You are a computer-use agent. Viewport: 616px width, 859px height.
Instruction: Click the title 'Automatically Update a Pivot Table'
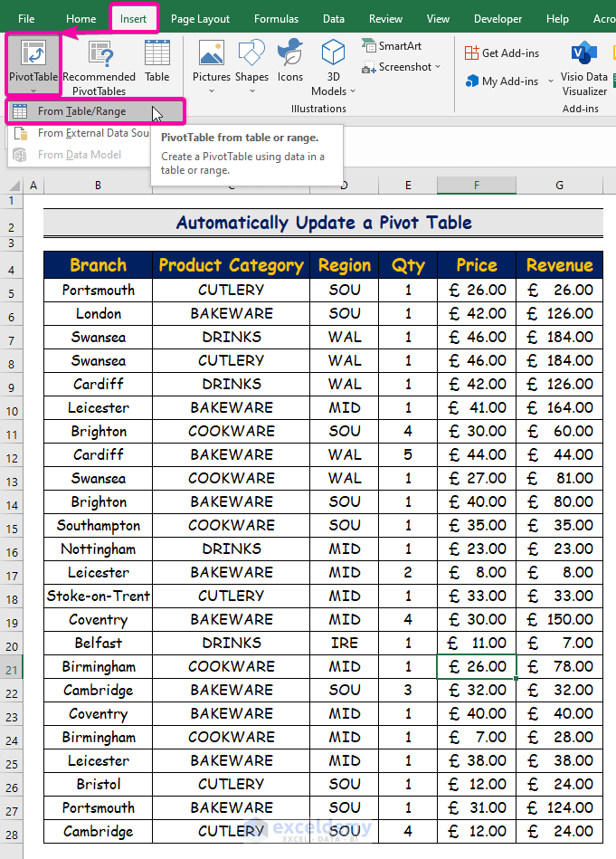[x=324, y=223]
